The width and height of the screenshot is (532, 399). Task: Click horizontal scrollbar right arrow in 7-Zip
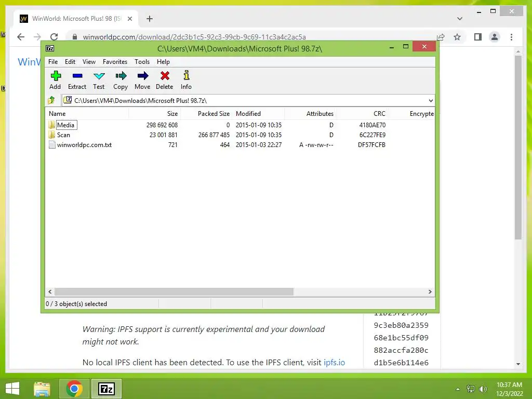[430, 292]
